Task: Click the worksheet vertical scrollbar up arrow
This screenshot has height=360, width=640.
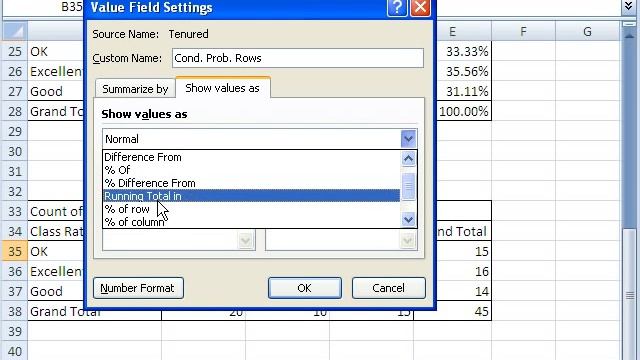Action: pyautogui.click(x=629, y=35)
